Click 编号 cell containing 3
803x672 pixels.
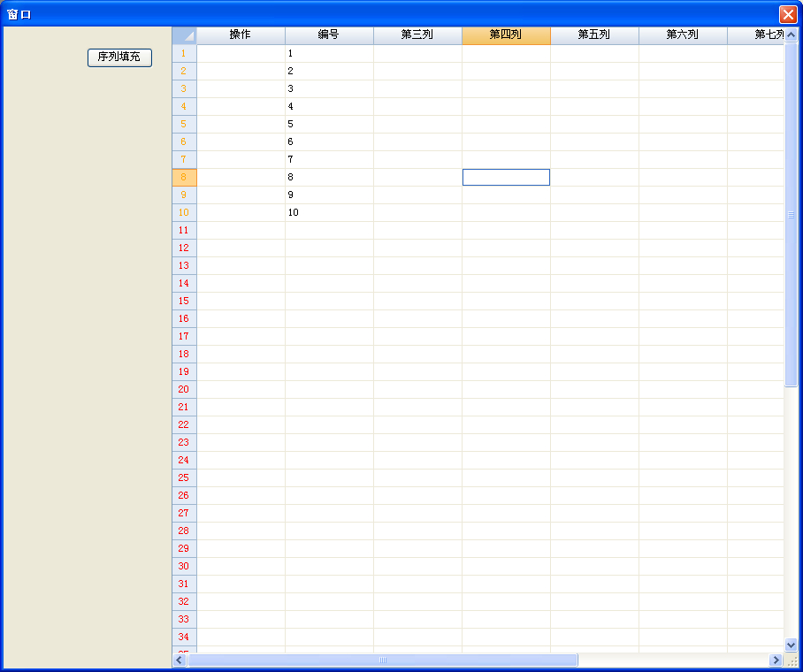tap(329, 88)
